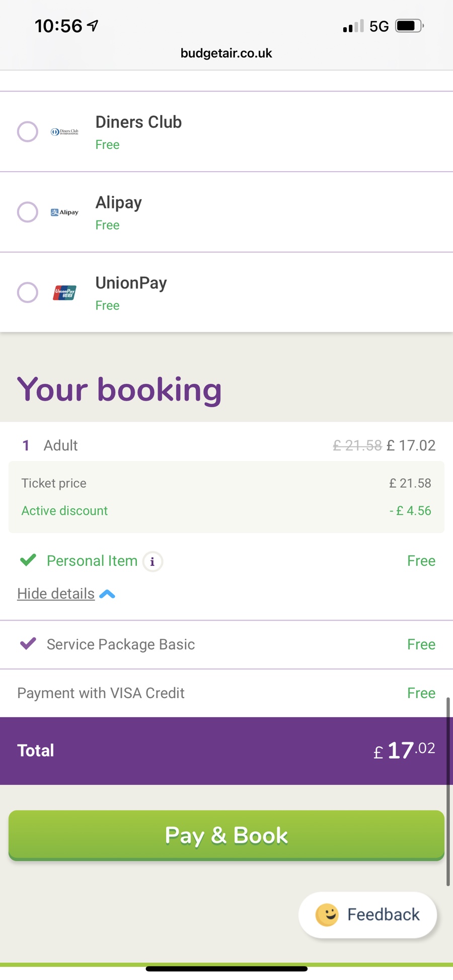
Task: Tap the UnionPay card logo
Action: (x=64, y=292)
